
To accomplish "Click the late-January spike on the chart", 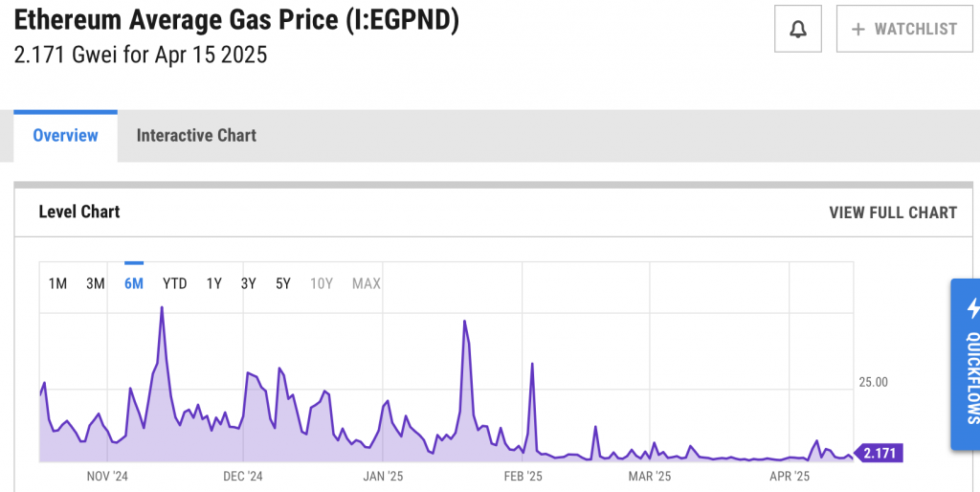I will point(464,323).
